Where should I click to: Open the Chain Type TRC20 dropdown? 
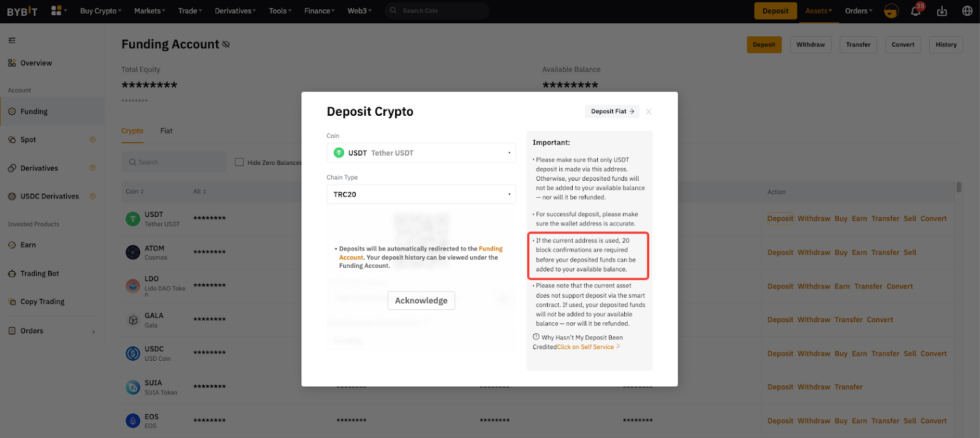click(421, 194)
